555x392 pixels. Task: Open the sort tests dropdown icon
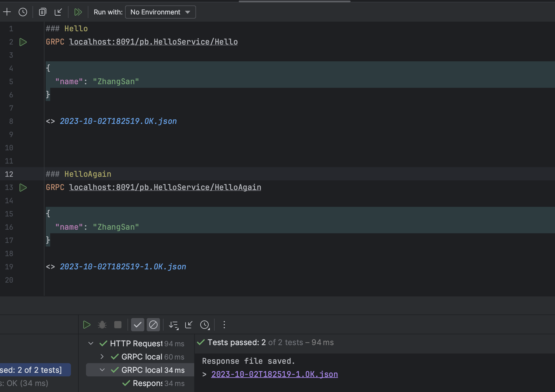tap(173, 325)
